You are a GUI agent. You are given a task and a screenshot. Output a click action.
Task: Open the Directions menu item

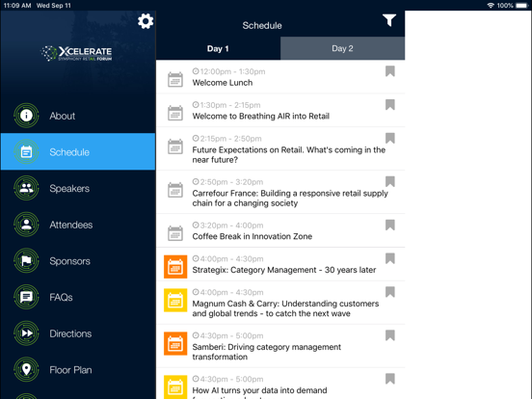[x=78, y=333]
